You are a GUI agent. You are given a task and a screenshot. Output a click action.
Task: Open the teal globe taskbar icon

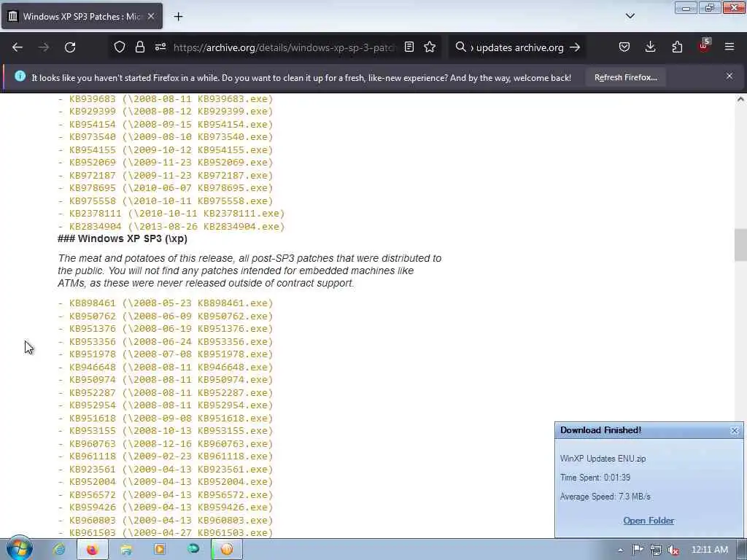[193, 550]
